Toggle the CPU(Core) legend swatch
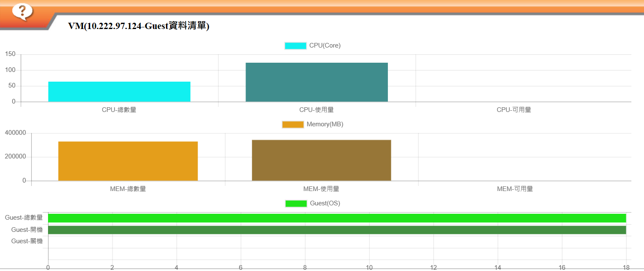The width and height of the screenshot is (644, 271). click(295, 46)
